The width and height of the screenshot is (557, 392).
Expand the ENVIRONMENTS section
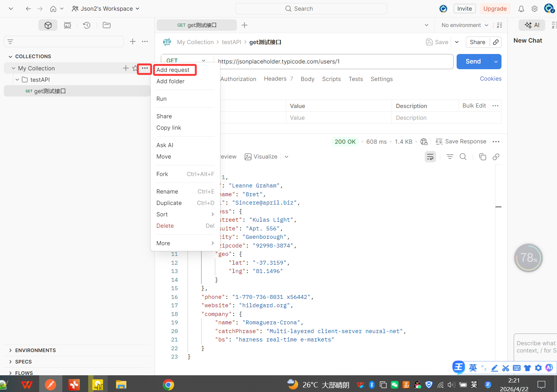pos(10,351)
